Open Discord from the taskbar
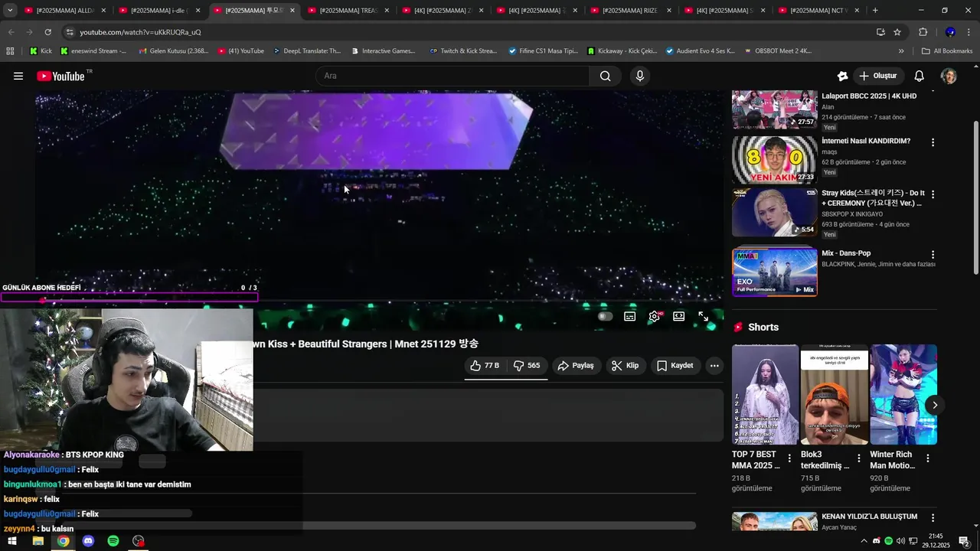The width and height of the screenshot is (980, 551). (88, 541)
